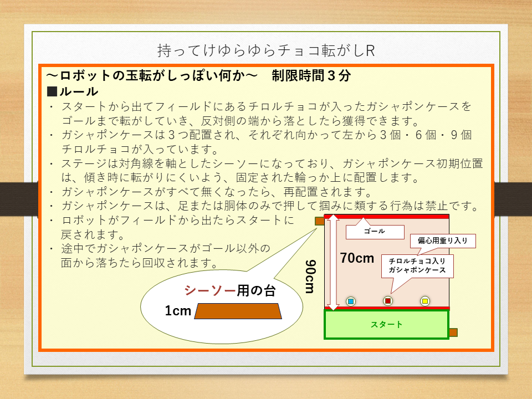
Task: Click the ゴール callout label
Action: [374, 231]
